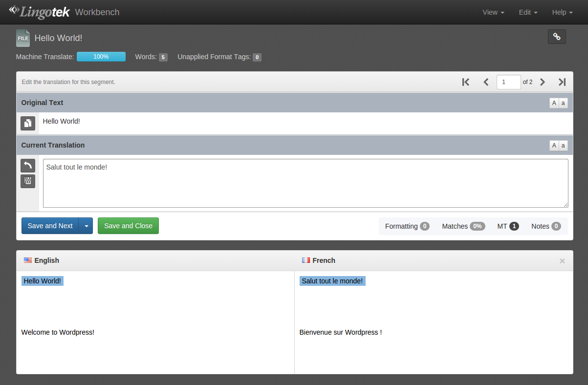Show the MT suggestions tab

click(x=507, y=226)
